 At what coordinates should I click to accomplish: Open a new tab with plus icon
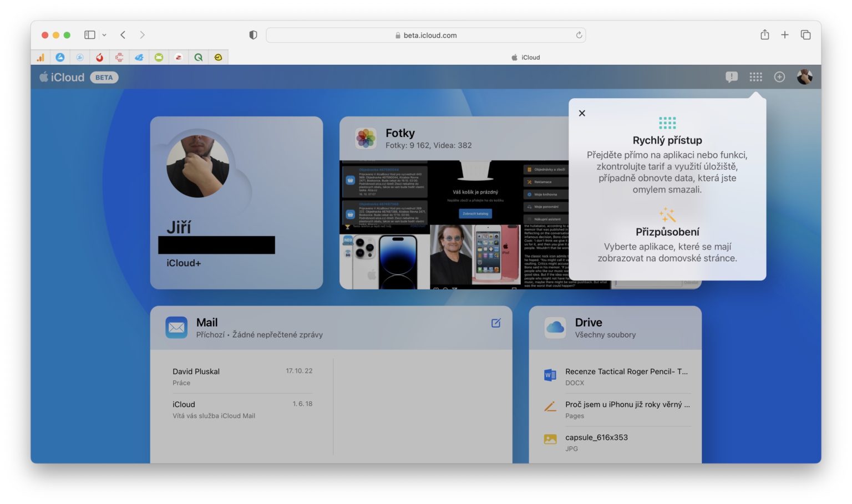785,35
